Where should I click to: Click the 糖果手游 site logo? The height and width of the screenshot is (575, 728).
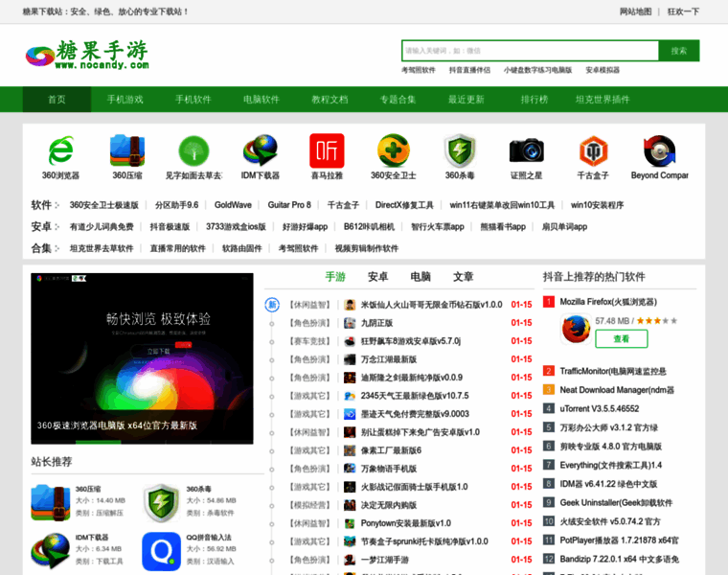[87, 55]
